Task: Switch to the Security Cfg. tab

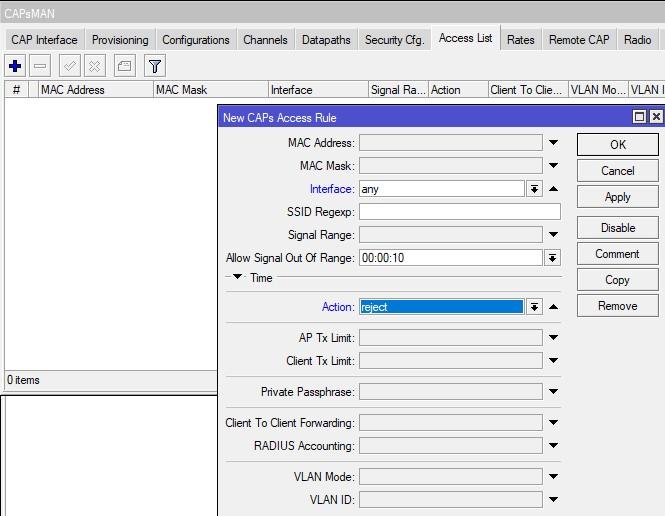Action: click(395, 40)
